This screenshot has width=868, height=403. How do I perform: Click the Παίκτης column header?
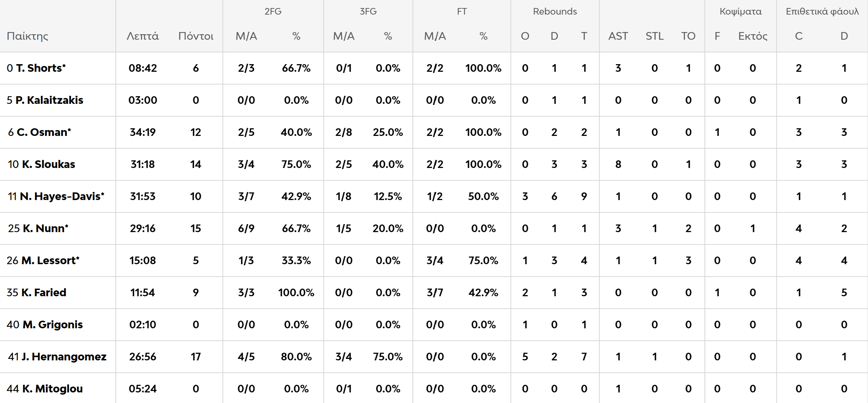28,36
